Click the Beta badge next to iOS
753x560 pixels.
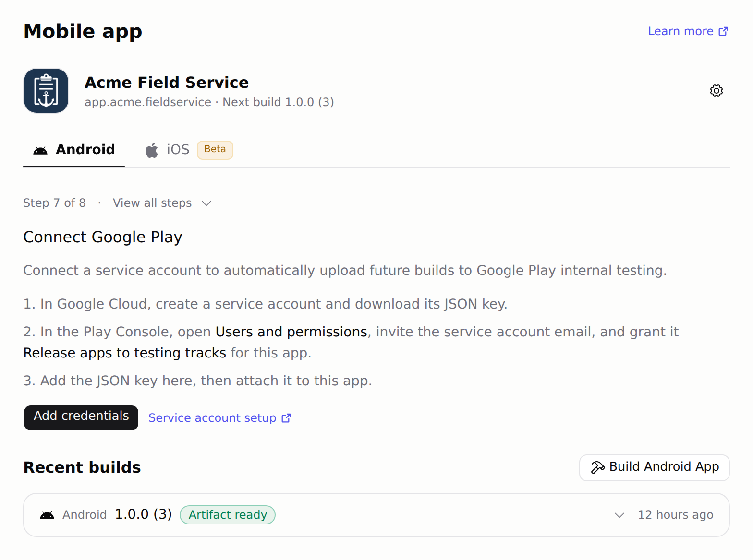click(215, 150)
